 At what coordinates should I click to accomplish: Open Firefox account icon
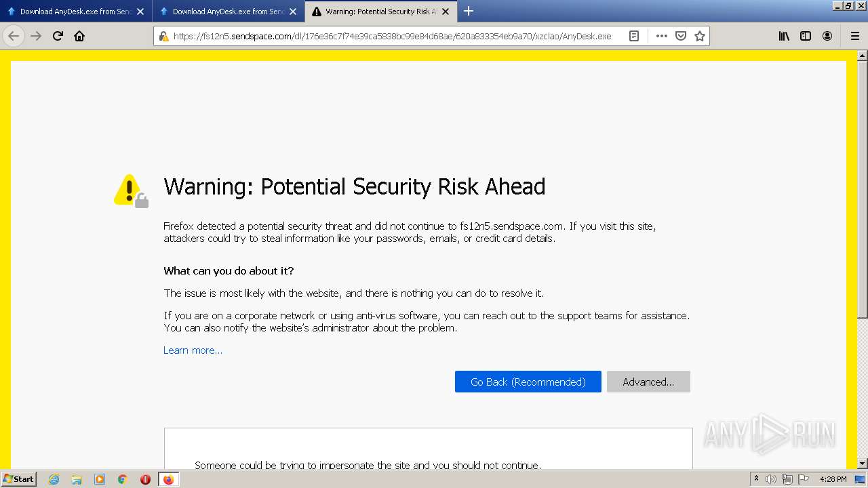click(827, 36)
